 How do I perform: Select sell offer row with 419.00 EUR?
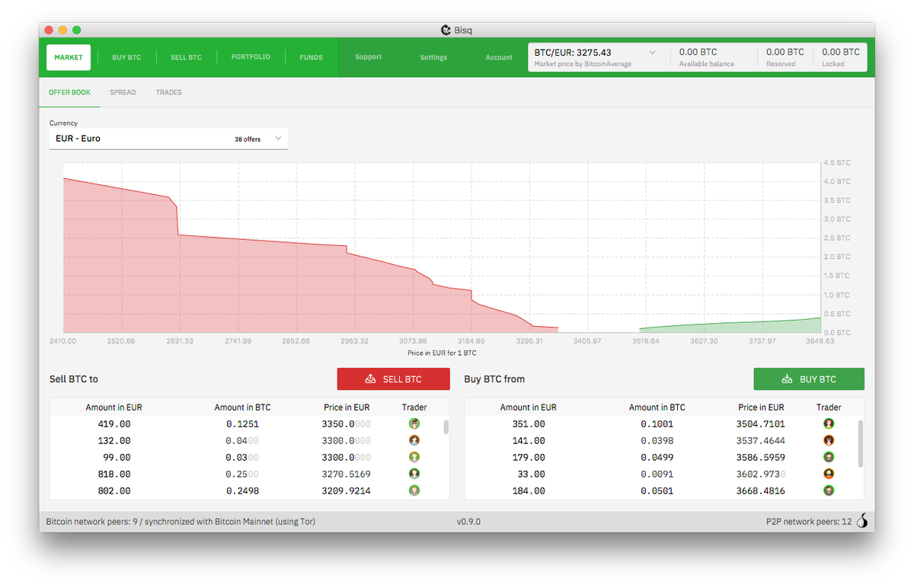[246, 423]
